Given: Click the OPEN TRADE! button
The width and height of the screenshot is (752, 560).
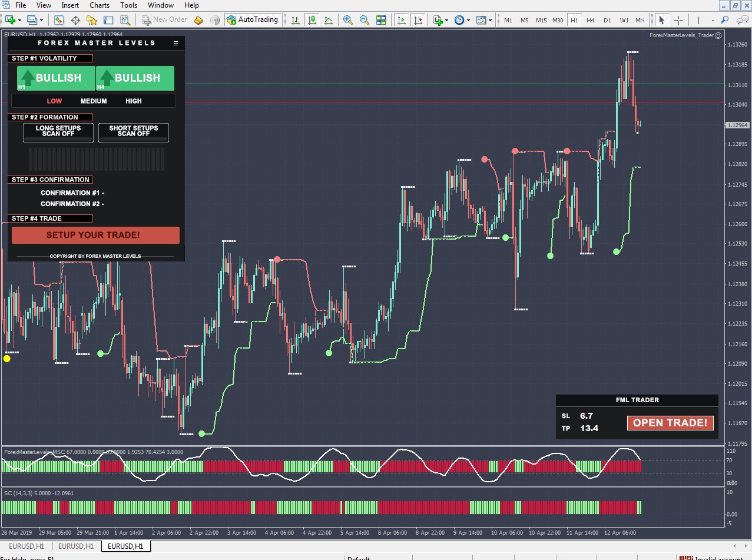Looking at the screenshot, I should 670,423.
